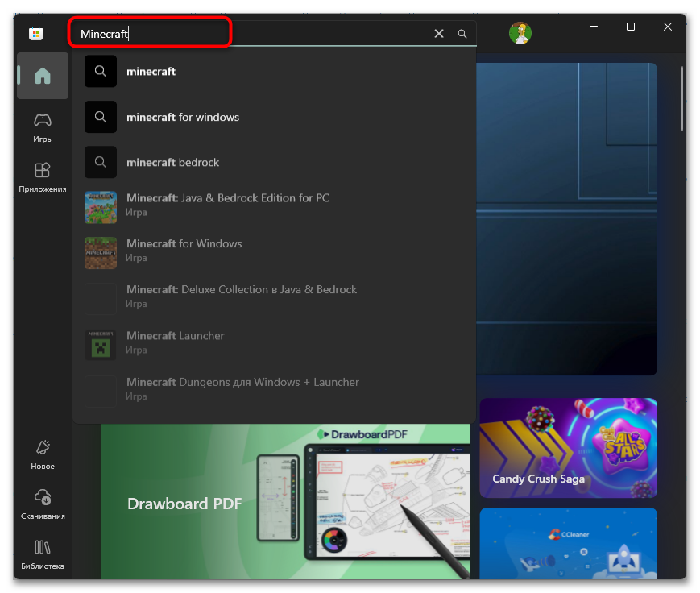Open the Приложения section in sidebar
Screen dimensions: 700x593
(x=43, y=177)
